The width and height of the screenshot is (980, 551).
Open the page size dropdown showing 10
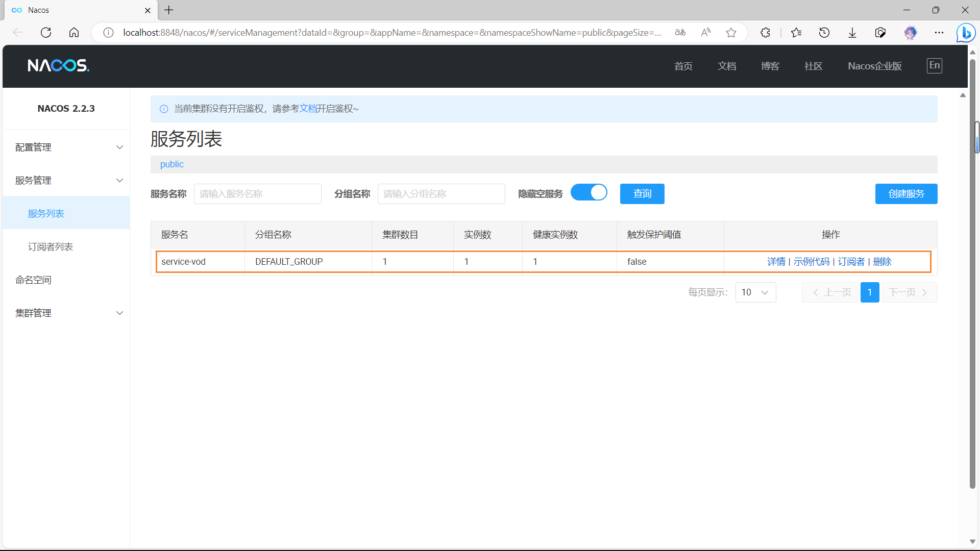point(755,292)
